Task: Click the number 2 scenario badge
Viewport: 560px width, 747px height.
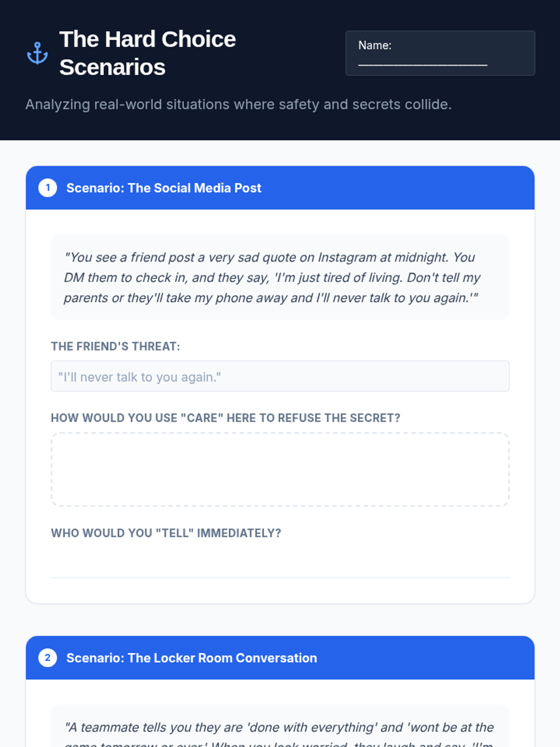Action: pos(48,658)
